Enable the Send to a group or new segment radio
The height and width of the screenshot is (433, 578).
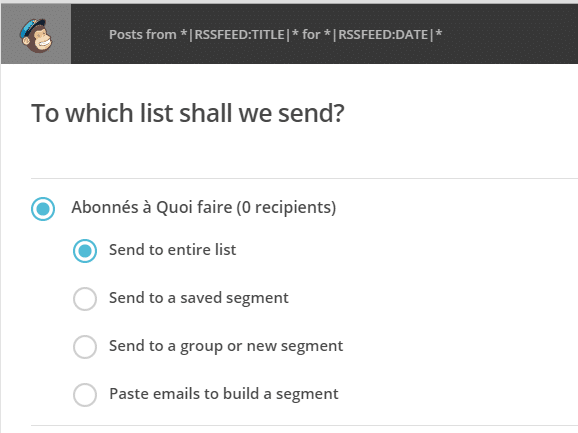(85, 347)
